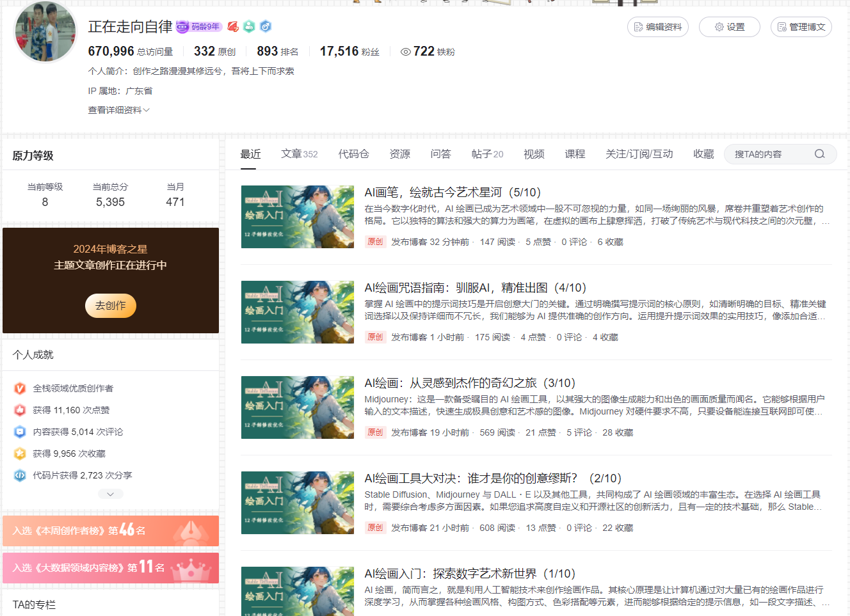Click thumbnail of the (3/10) article

click(298, 407)
